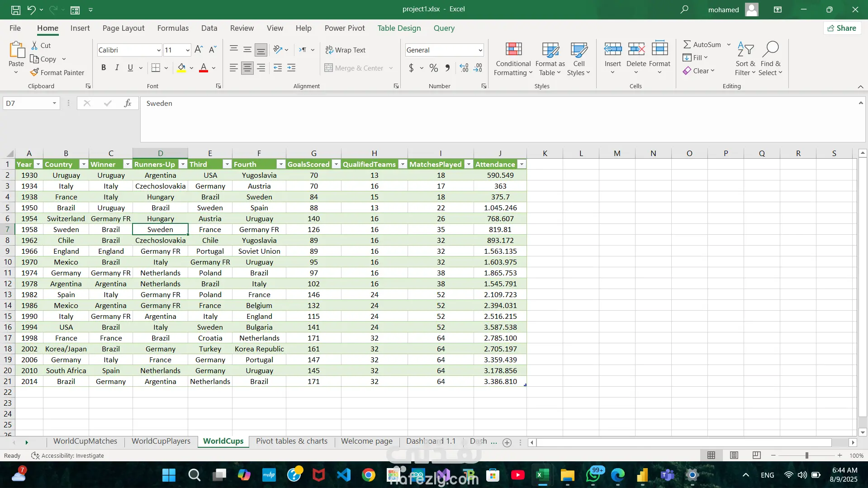Click the Save icon in title bar
This screenshot has width=868, height=488.
click(x=15, y=9)
